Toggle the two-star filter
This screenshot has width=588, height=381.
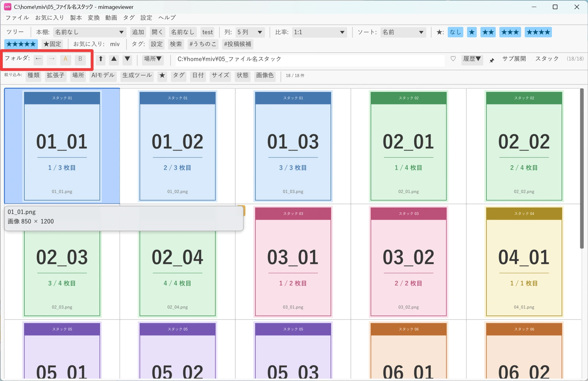click(488, 32)
